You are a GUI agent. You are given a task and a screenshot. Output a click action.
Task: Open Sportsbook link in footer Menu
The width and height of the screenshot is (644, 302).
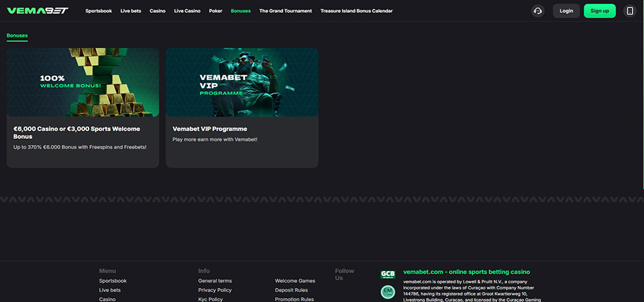[113, 281]
